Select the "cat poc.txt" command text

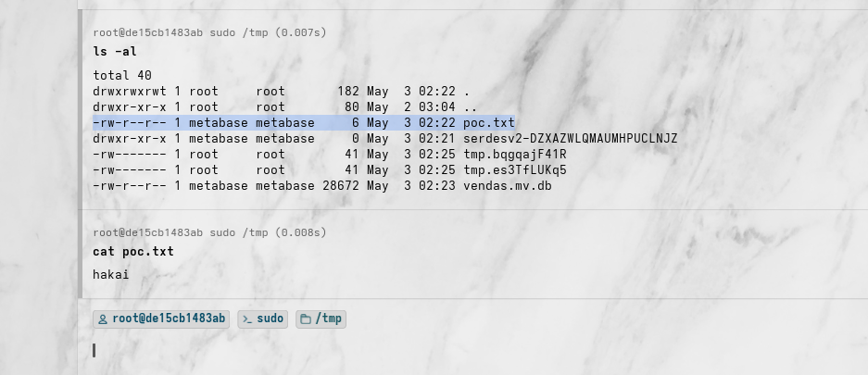coord(133,252)
